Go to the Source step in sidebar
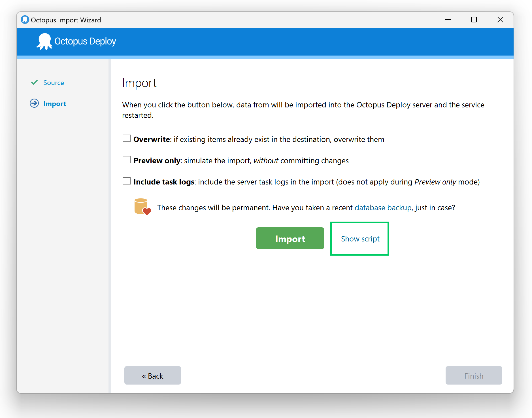Image resolution: width=532 pixels, height=418 pixels. (x=54, y=83)
